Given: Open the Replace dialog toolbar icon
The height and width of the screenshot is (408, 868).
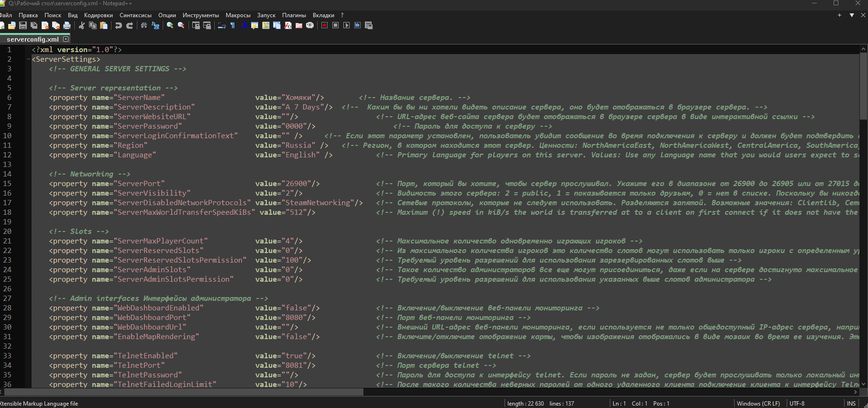Looking at the screenshot, I should click(155, 25).
